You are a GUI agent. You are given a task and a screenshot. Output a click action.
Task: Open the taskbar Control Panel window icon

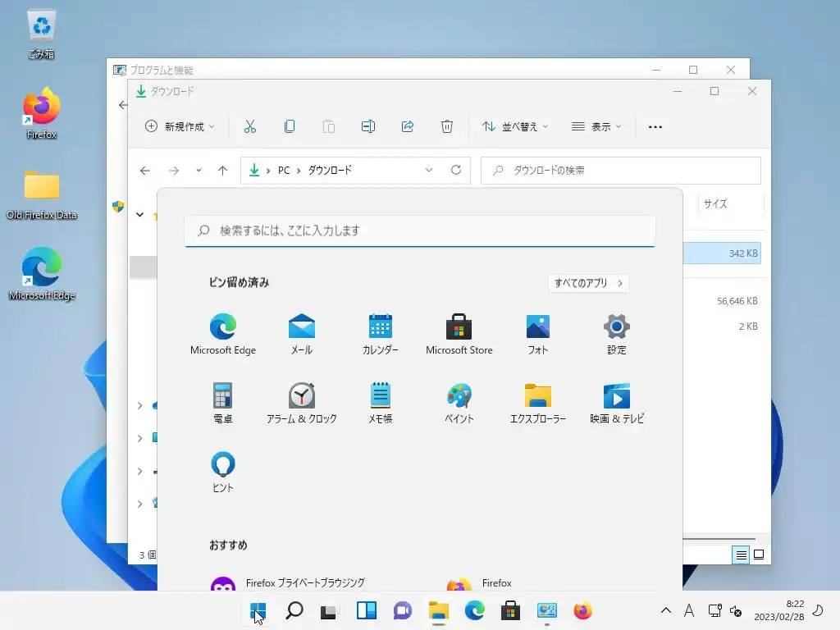pyautogui.click(x=547, y=610)
